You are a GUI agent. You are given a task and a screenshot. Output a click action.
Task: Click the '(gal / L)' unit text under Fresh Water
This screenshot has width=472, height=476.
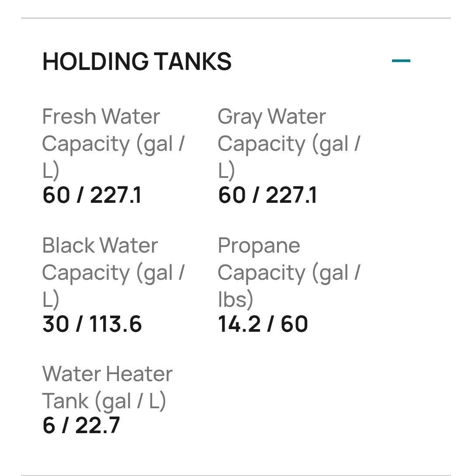pos(161,143)
